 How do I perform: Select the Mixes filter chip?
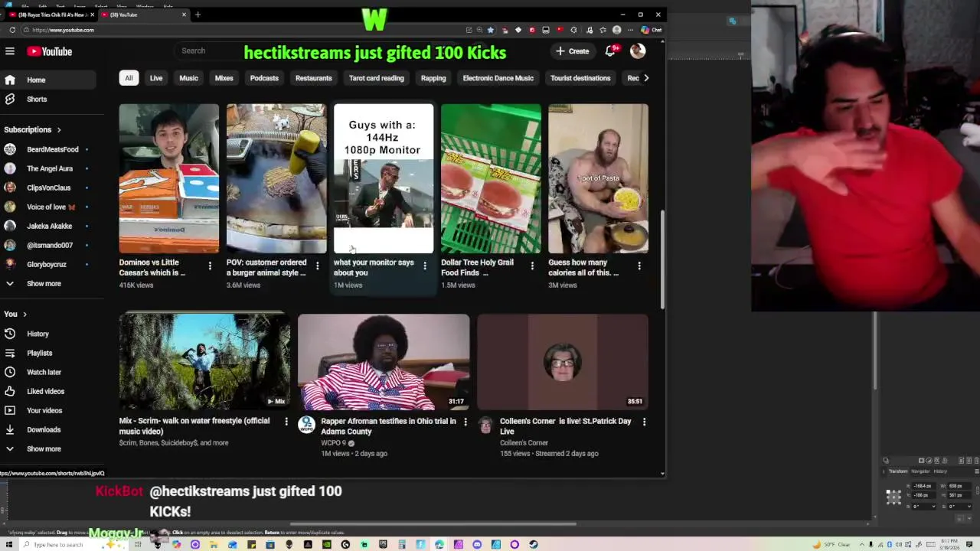224,78
